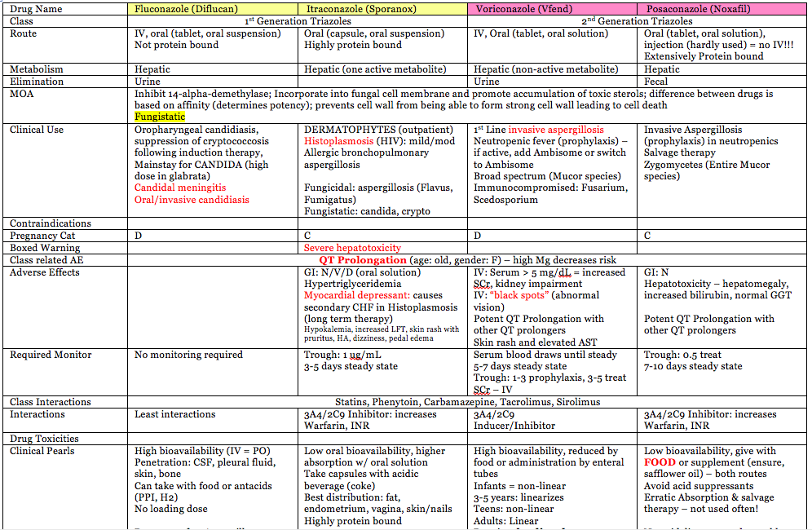Click High bioavailability (IV = PO) text
The image size is (812, 530).
pyautogui.click(x=202, y=451)
